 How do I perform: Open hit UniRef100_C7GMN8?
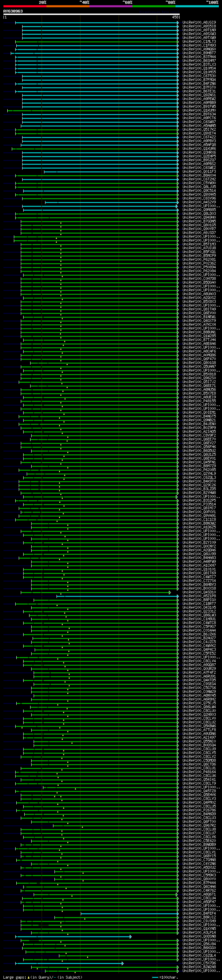(x=199, y=860)
